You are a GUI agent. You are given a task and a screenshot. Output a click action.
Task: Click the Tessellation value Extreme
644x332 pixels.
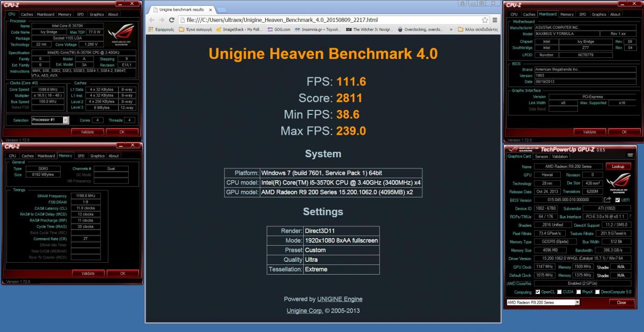316,269
